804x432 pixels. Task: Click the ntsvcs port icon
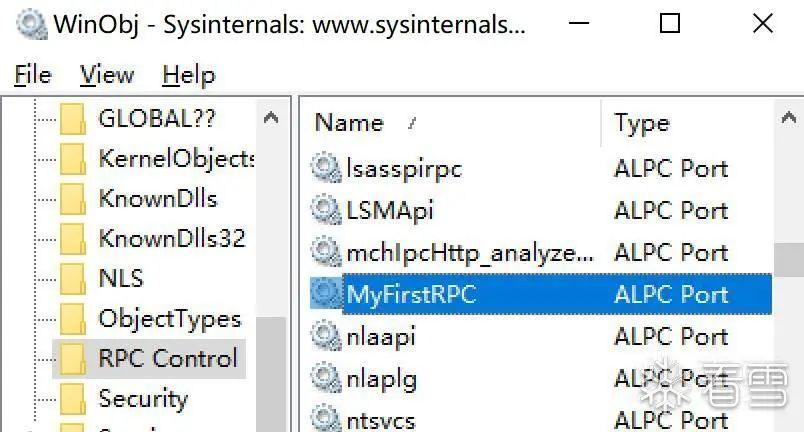326,418
